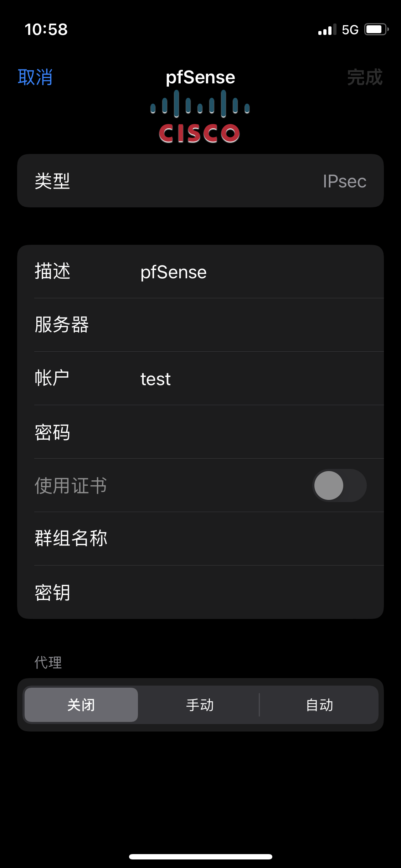Tap the 5G network indicator

pos(350,30)
